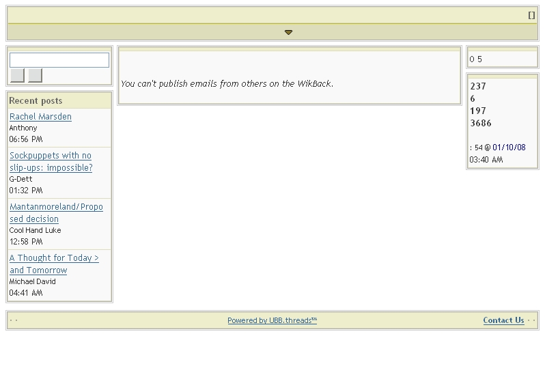Open Mantanmoreland/Proposed decision thread

coord(56,213)
